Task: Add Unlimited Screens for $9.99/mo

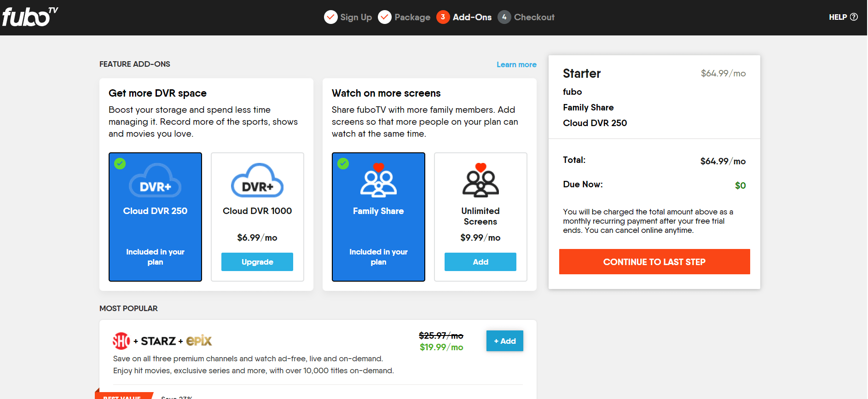Action: (x=480, y=262)
